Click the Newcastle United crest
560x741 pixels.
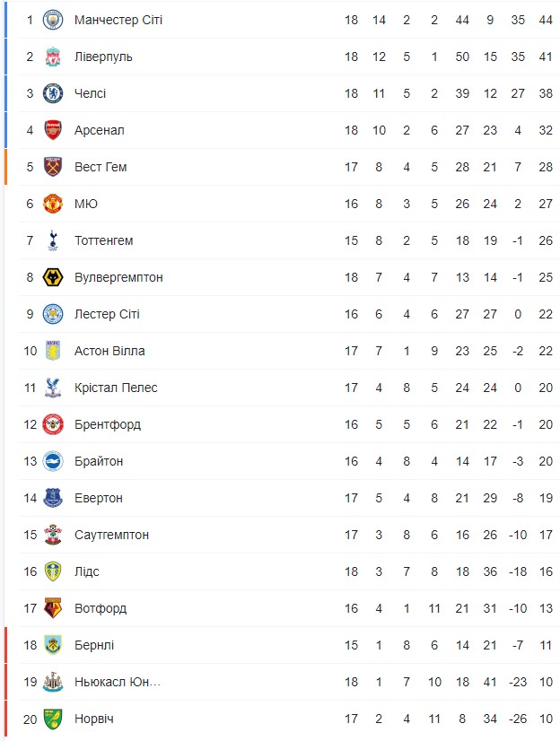pyautogui.click(x=52, y=682)
